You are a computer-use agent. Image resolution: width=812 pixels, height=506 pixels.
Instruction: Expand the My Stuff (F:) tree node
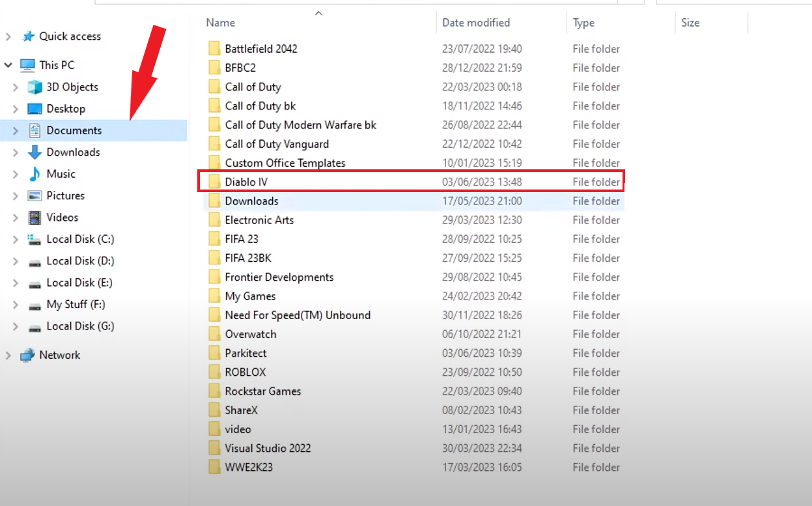point(16,305)
